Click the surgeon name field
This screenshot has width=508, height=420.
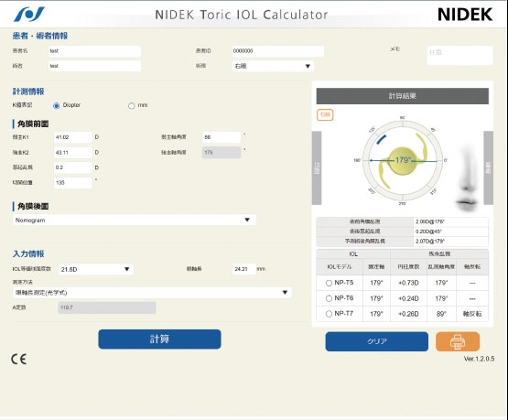pos(94,66)
